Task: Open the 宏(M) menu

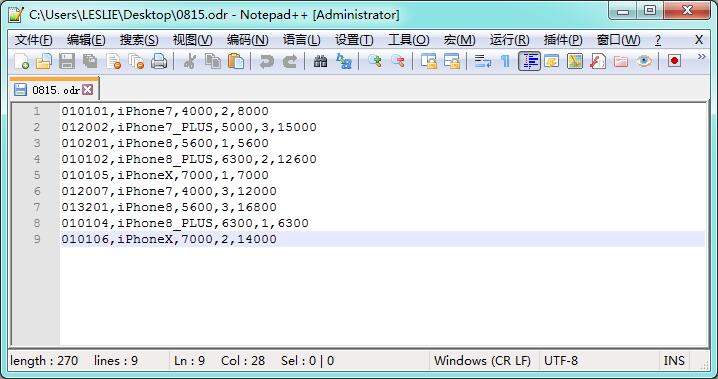Action: 459,40
